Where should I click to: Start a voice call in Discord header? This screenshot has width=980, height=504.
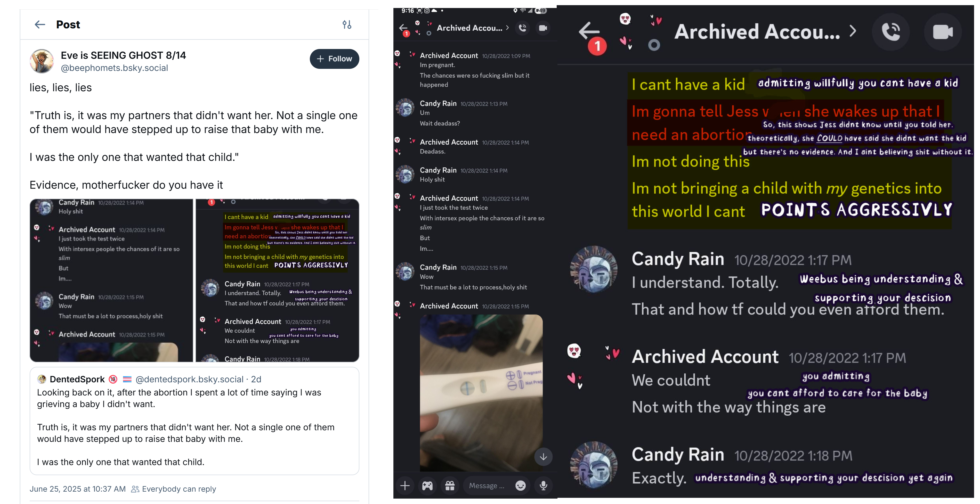[523, 28]
